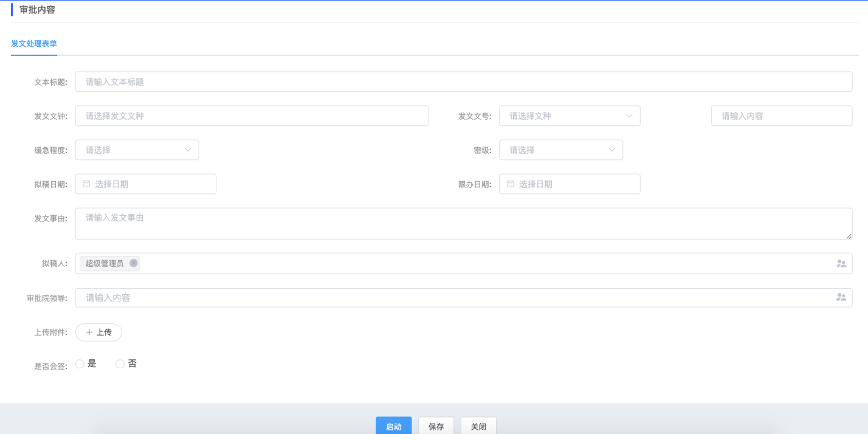Open the 密级 dropdown
This screenshot has width=868, height=434.
click(561, 150)
